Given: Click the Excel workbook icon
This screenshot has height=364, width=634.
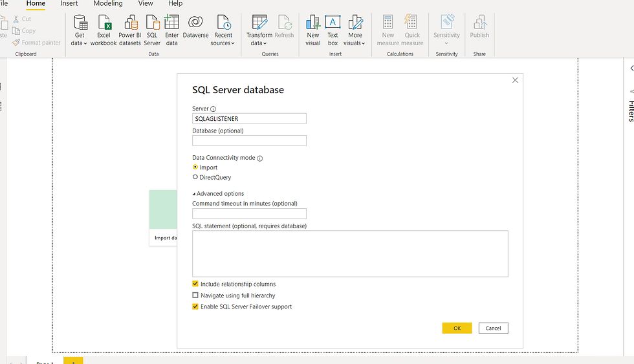Looking at the screenshot, I should pos(104,30).
